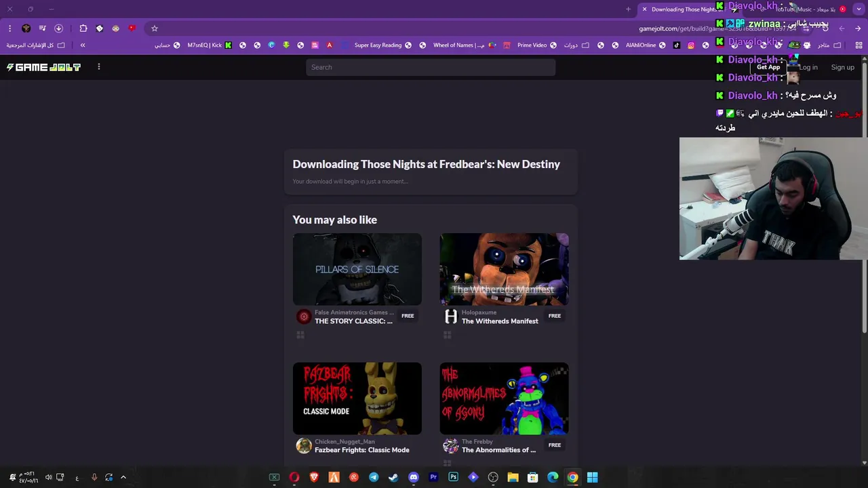Open The Withereds Manifest thumbnail
Image resolution: width=868 pixels, height=488 pixels.
505,269
